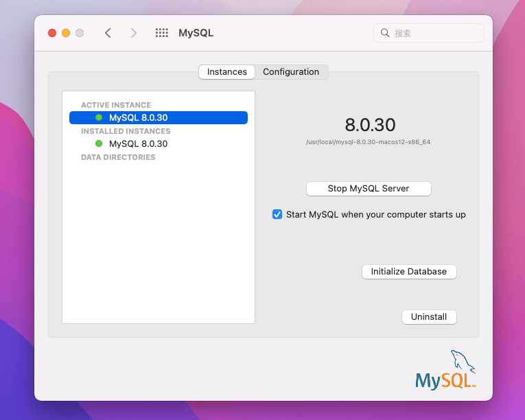This screenshot has width=525, height=420.
Task: Click green status dot of installed instance
Action: click(x=99, y=143)
